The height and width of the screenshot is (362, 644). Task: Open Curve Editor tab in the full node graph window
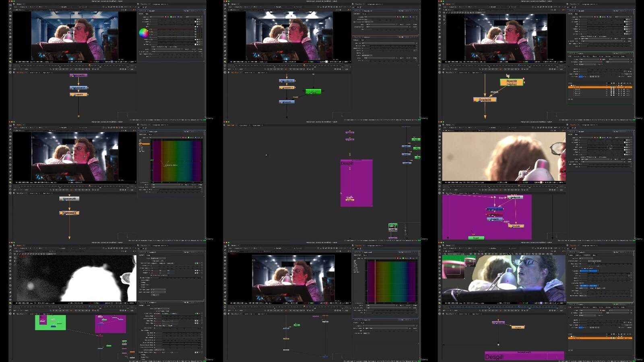(244, 125)
